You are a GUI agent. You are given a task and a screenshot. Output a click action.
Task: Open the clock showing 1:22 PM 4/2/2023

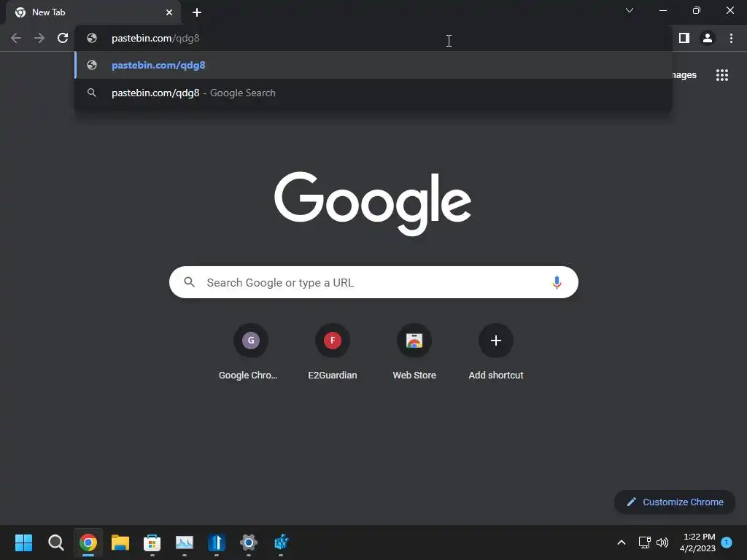(697, 542)
